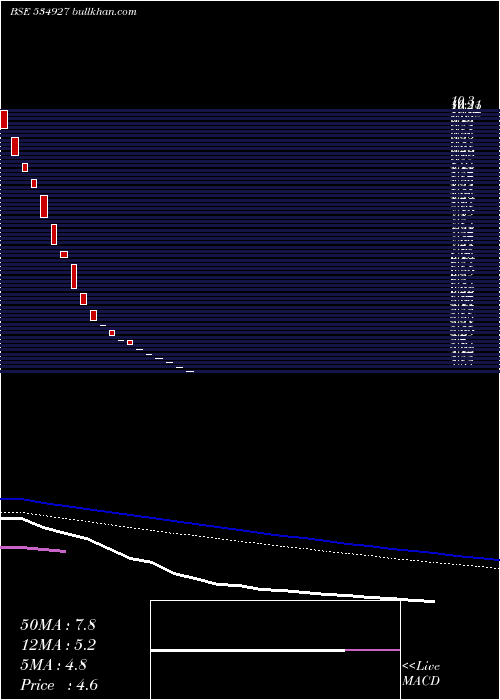Image resolution: width=500 pixels, height=700 pixels.
Task: Click the '12MA : 5.2' label
Action: [58, 645]
